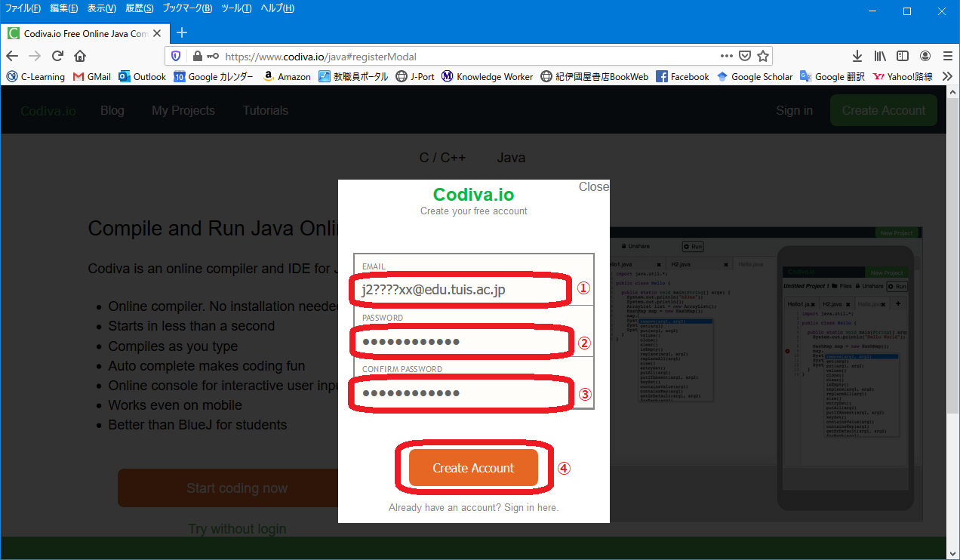The height and width of the screenshot is (560, 960).
Task: Click the Start coding now button
Action: 228,488
